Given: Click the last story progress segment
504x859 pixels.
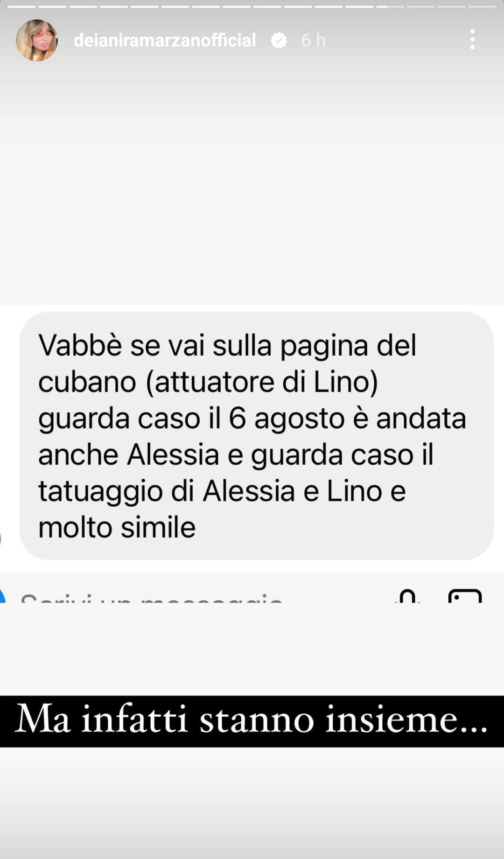Looking at the screenshot, I should tap(483, 7).
